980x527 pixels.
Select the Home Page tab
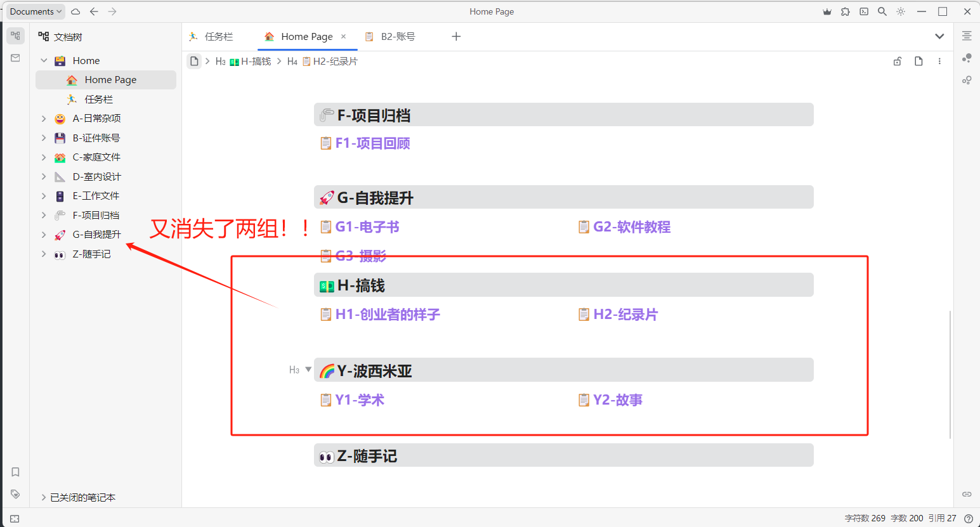click(x=307, y=37)
